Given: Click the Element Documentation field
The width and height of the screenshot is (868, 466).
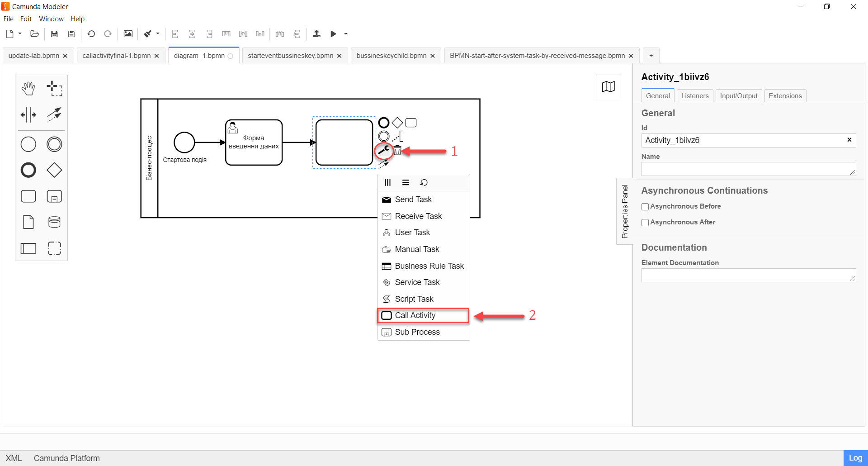Looking at the screenshot, I should click(748, 275).
